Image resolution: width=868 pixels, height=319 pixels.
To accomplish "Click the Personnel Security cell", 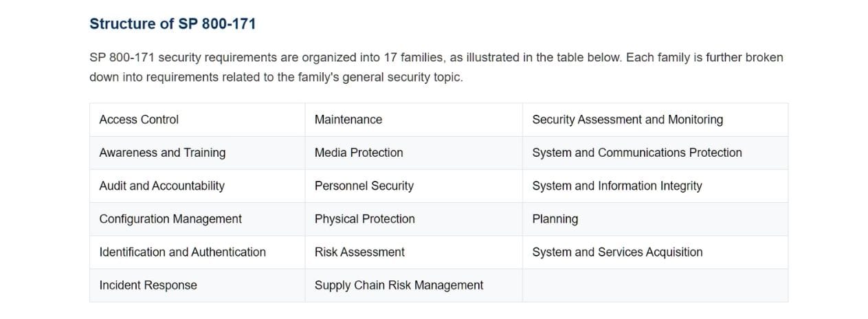I will 414,186.
